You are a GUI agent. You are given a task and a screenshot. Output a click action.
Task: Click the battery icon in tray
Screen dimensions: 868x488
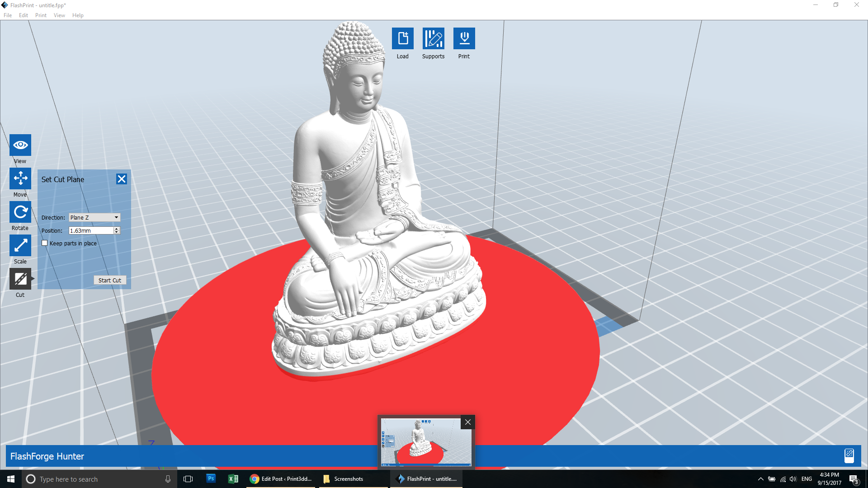click(x=772, y=479)
